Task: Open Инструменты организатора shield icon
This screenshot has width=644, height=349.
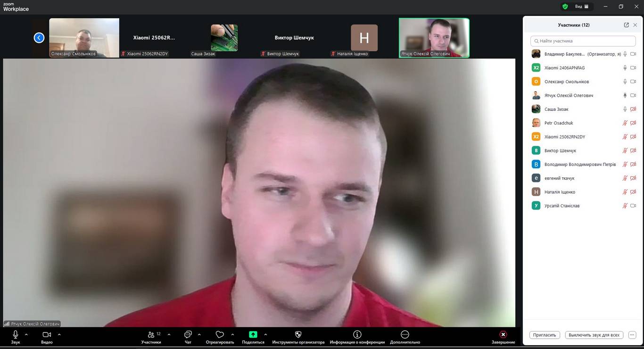Action: click(x=298, y=334)
